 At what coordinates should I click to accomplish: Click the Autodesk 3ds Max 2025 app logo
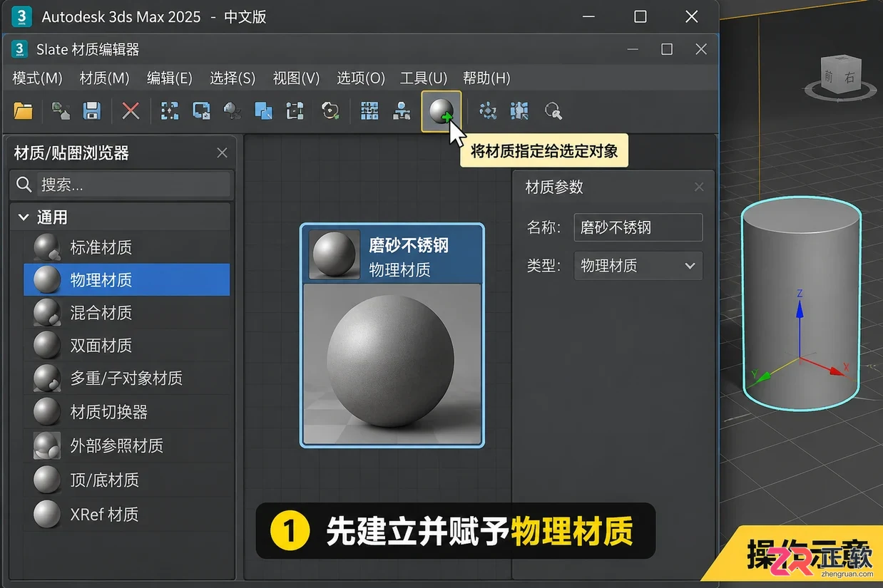[x=22, y=16]
